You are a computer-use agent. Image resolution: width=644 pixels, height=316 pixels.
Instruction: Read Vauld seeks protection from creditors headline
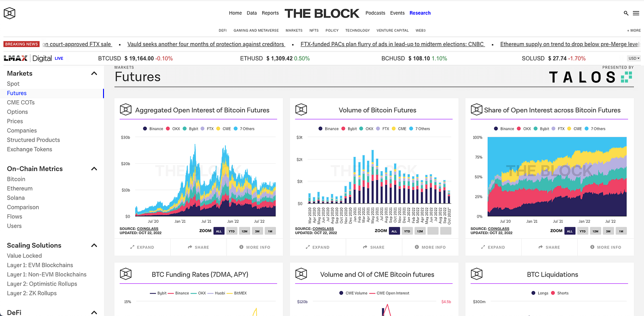click(206, 44)
